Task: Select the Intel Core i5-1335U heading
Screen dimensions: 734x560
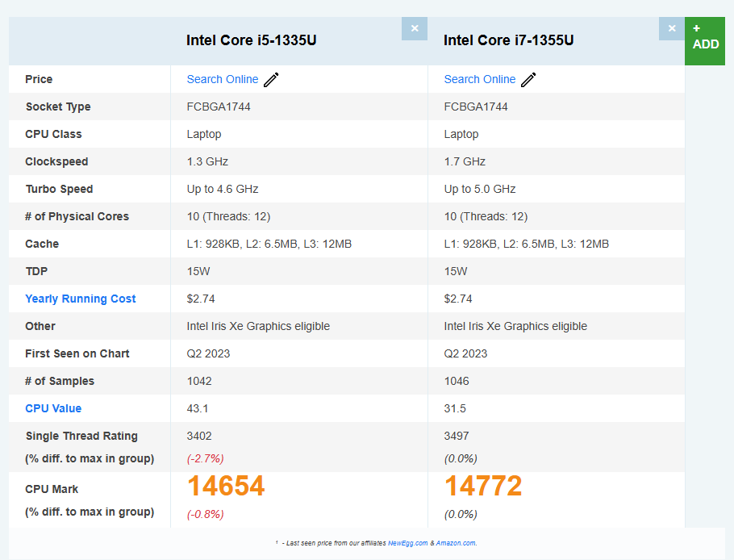Action: (x=252, y=40)
